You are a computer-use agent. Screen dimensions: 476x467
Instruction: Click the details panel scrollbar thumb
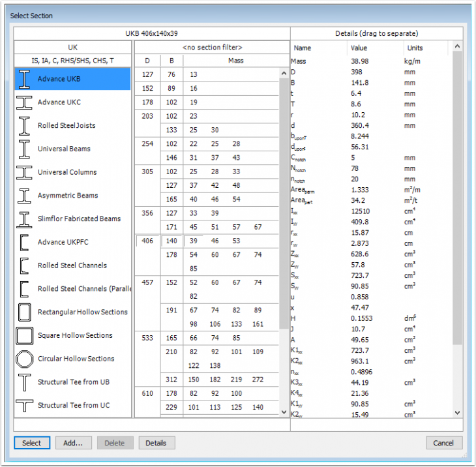pyautogui.click(x=457, y=198)
